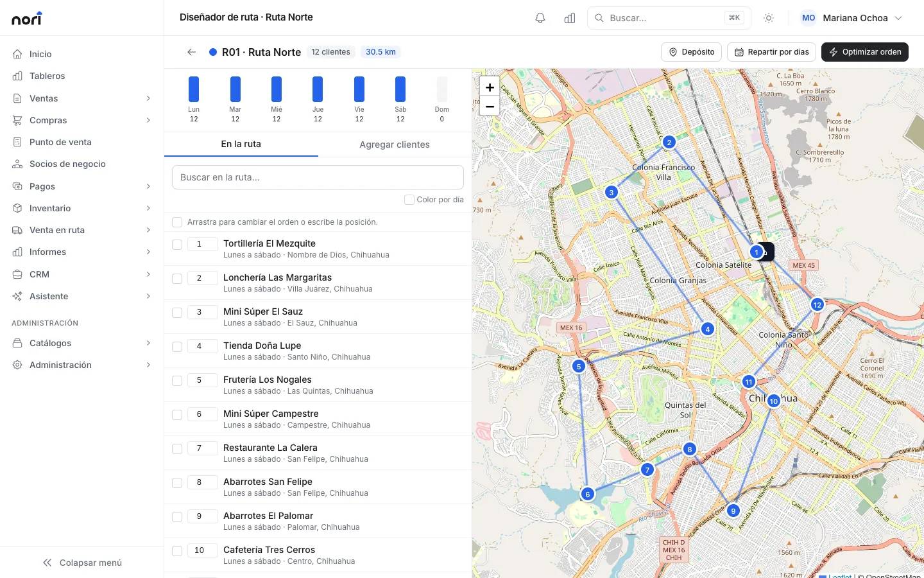Open the Mariana Ochoa user dropdown

pyautogui.click(x=852, y=18)
